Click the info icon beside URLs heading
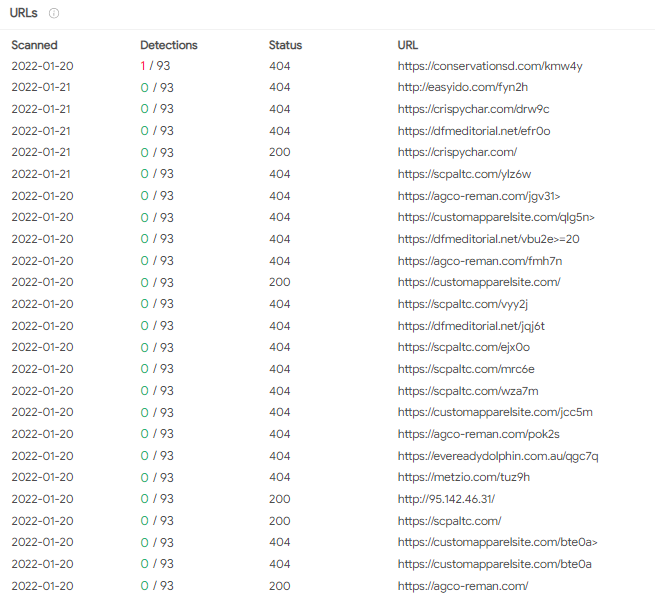Image resolution: width=655 pixels, height=604 pixels. pyautogui.click(x=54, y=13)
